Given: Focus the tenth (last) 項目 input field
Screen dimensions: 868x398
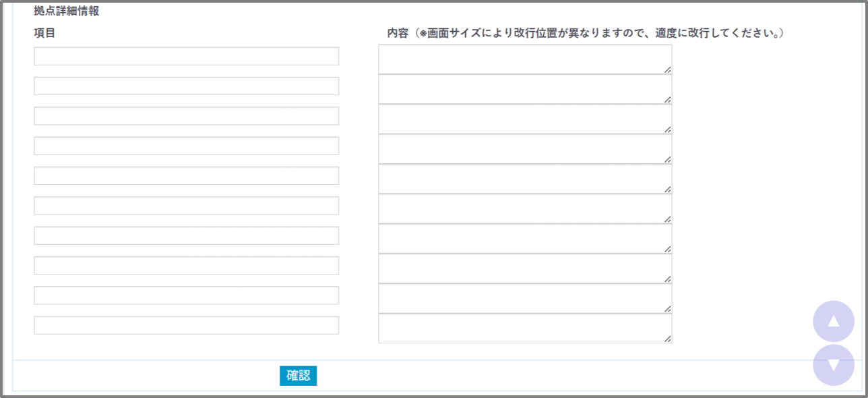Looking at the screenshot, I should click(187, 325).
